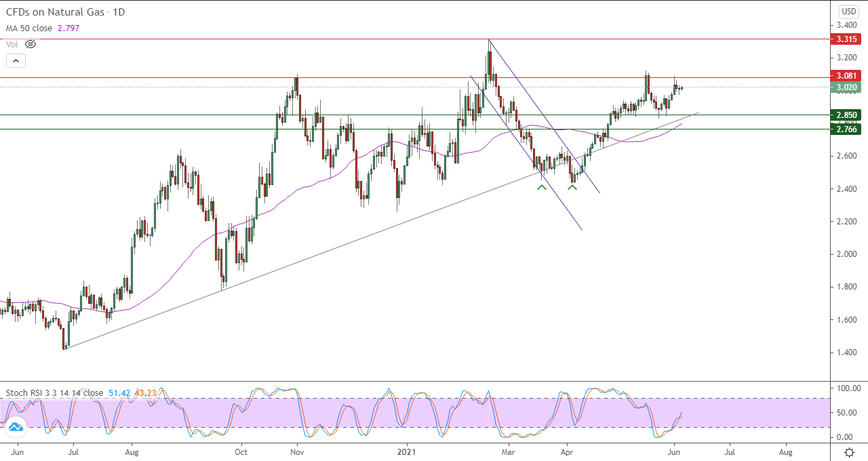Viewport: 868px width, 461px height.
Task: Click the 2021 time axis label
Action: coord(406,451)
